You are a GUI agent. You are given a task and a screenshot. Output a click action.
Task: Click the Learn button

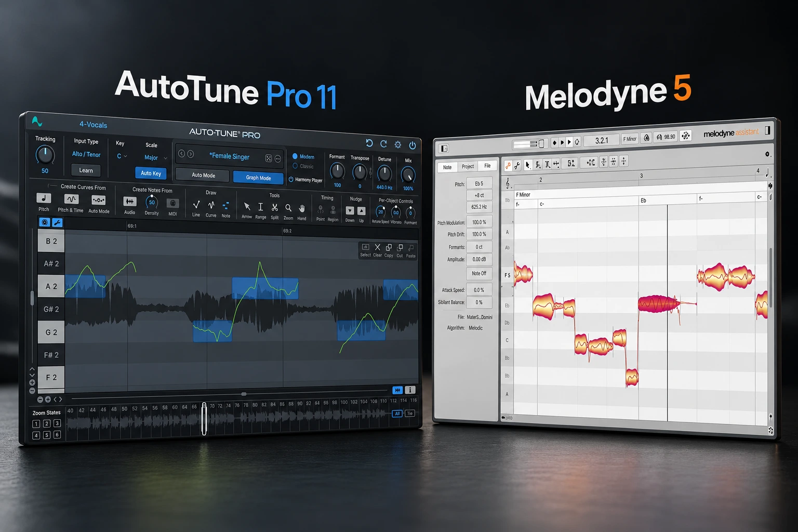pyautogui.click(x=86, y=170)
